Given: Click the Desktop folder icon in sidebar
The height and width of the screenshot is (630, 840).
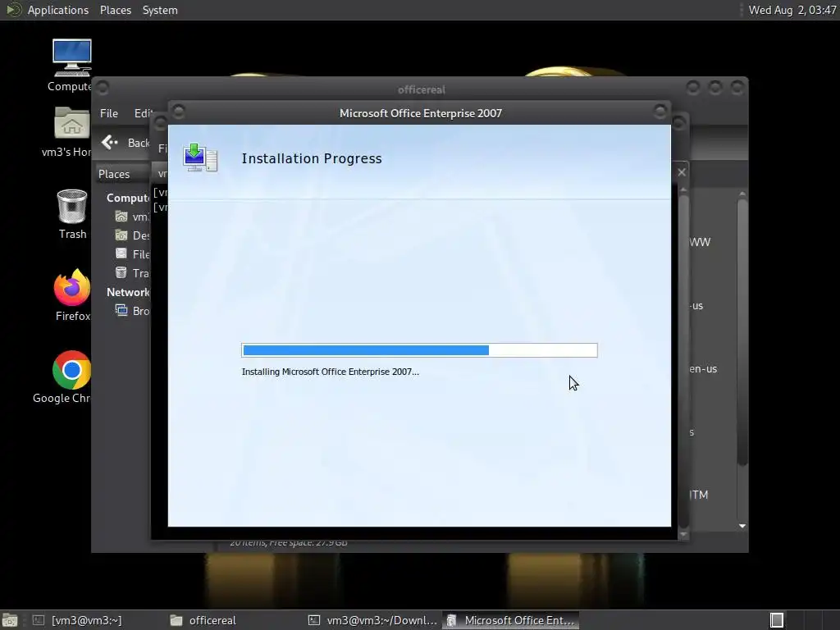Looking at the screenshot, I should point(121,235).
